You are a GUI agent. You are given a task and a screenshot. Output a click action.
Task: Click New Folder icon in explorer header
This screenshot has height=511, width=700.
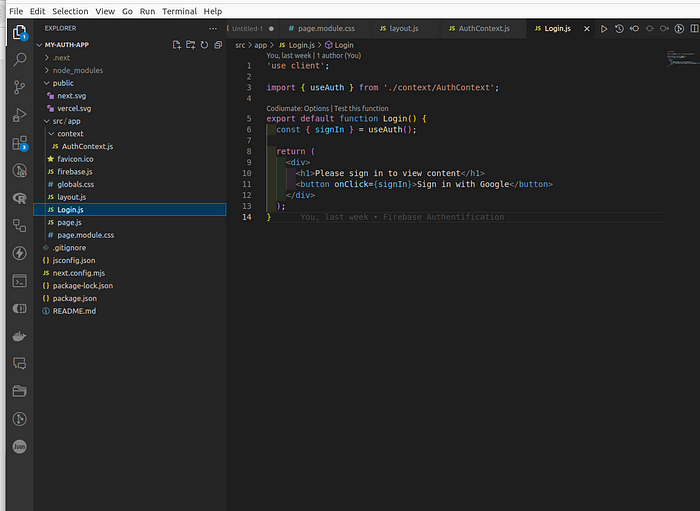(x=191, y=45)
